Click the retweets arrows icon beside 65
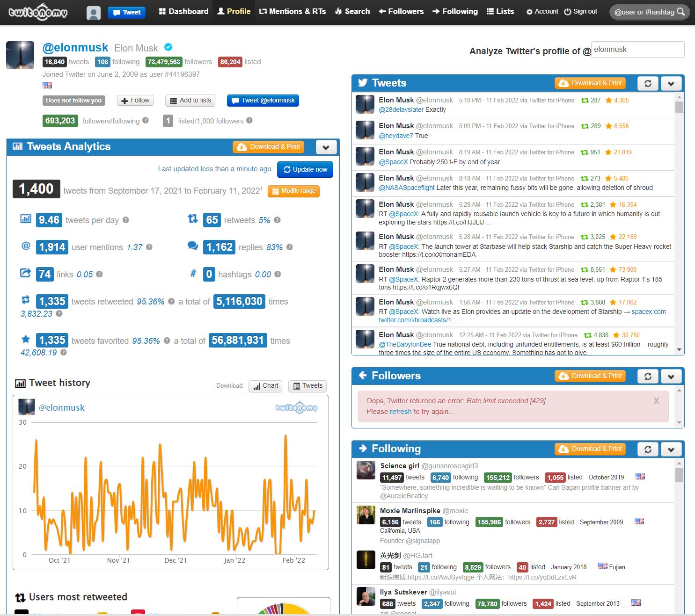The width and height of the screenshot is (695, 616). tap(193, 218)
